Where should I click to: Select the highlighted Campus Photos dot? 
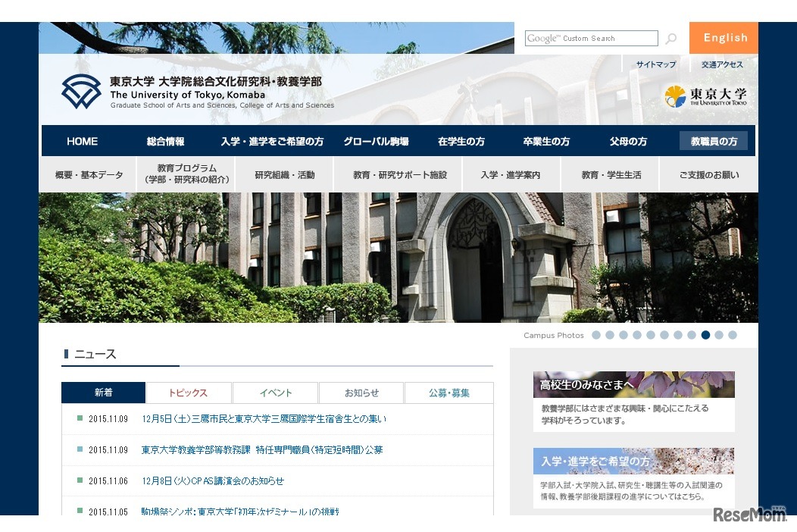705,333
